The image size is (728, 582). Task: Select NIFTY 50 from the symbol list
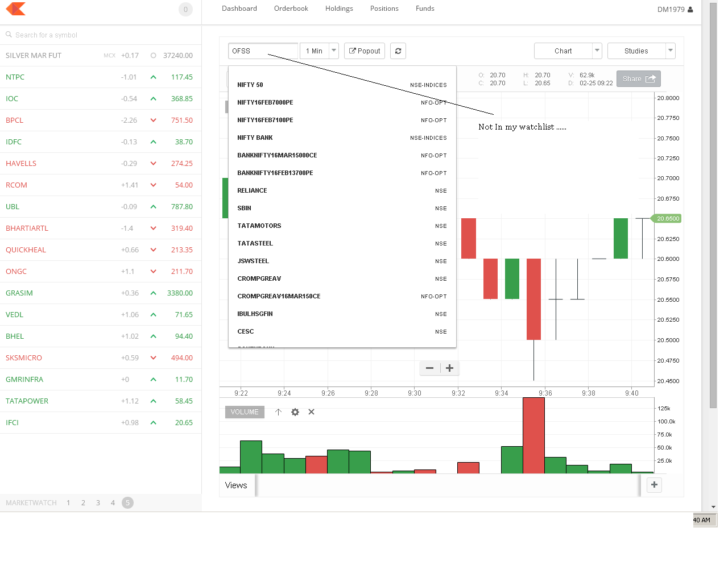[x=342, y=85]
